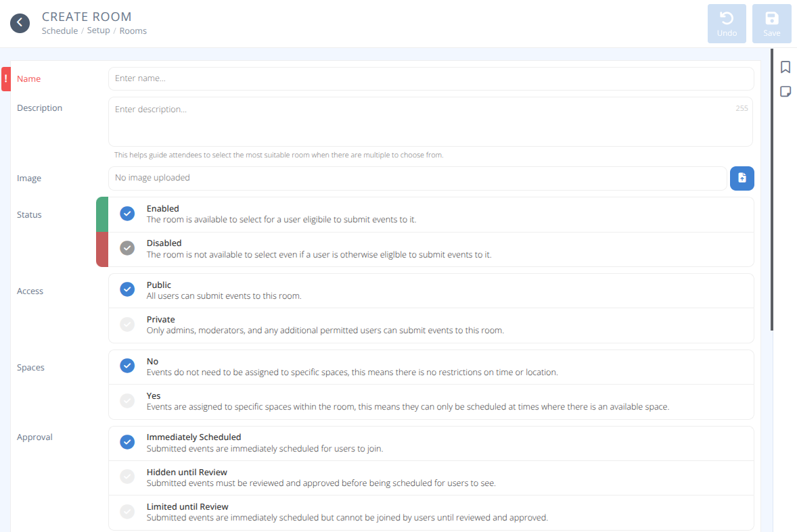Click the image upload icon beside the Image field
Screen dimensions: 797x532
742,178
